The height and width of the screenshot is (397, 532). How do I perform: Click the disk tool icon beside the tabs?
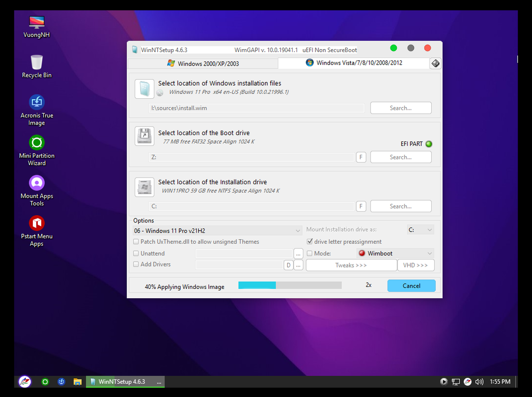pyautogui.click(x=435, y=64)
